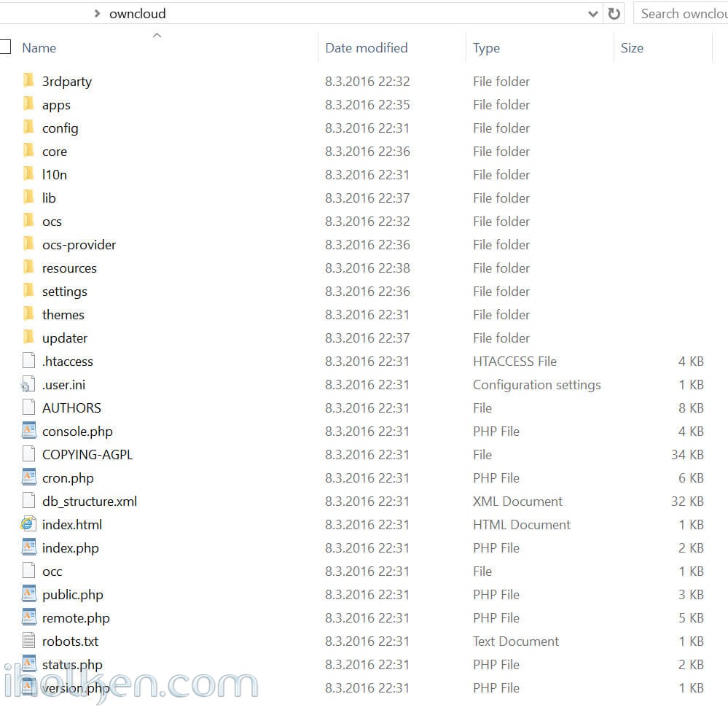728x710 pixels.
Task: Click the 32 KB size of db_structure.xml
Action: point(687,501)
